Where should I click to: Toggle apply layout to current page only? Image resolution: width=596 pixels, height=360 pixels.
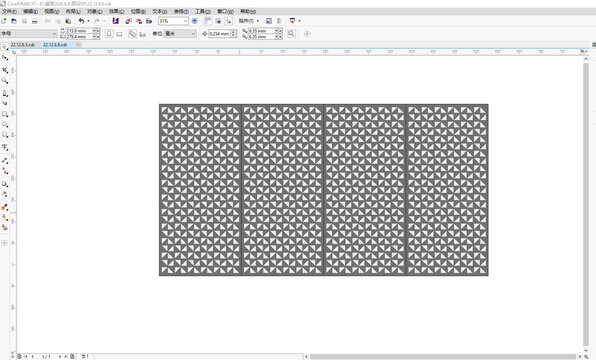(143, 34)
